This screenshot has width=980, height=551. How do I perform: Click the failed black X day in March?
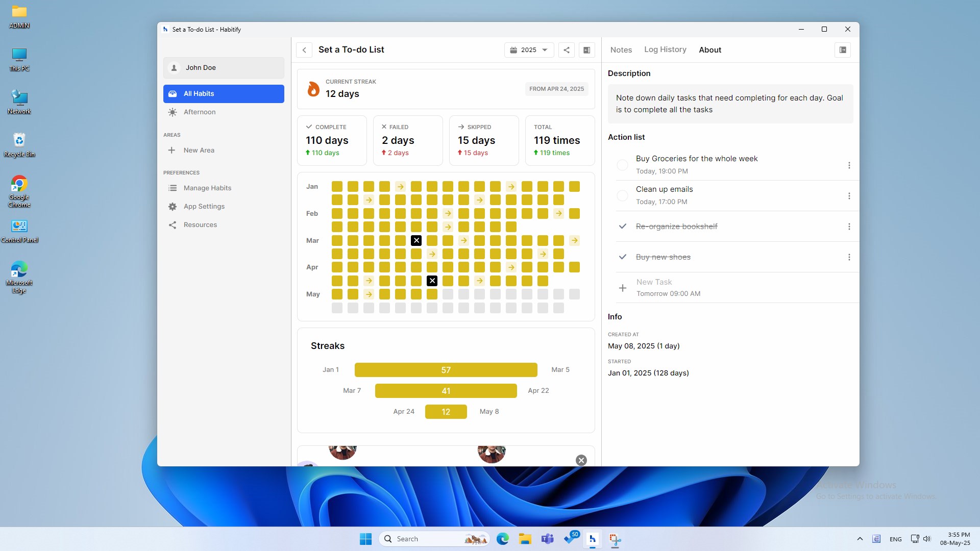click(x=416, y=241)
